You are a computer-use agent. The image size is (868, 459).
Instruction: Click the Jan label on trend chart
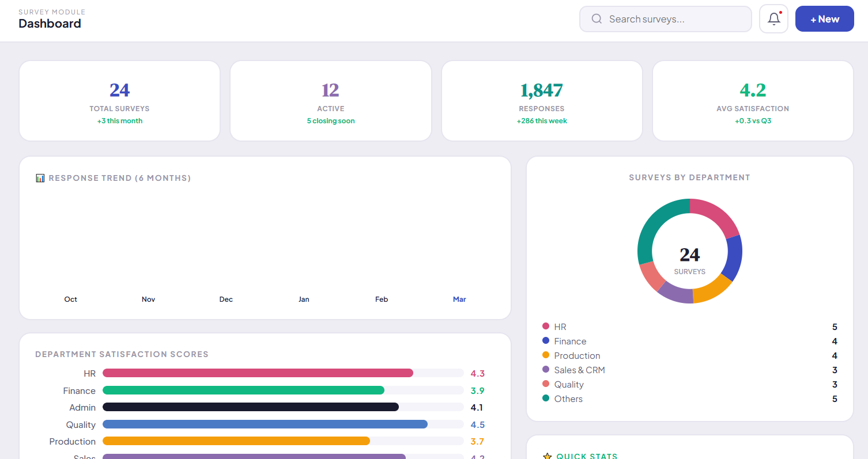[x=304, y=299]
